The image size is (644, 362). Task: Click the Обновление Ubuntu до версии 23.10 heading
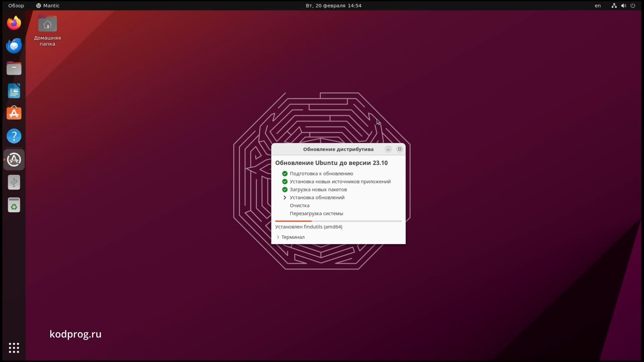[x=331, y=163]
